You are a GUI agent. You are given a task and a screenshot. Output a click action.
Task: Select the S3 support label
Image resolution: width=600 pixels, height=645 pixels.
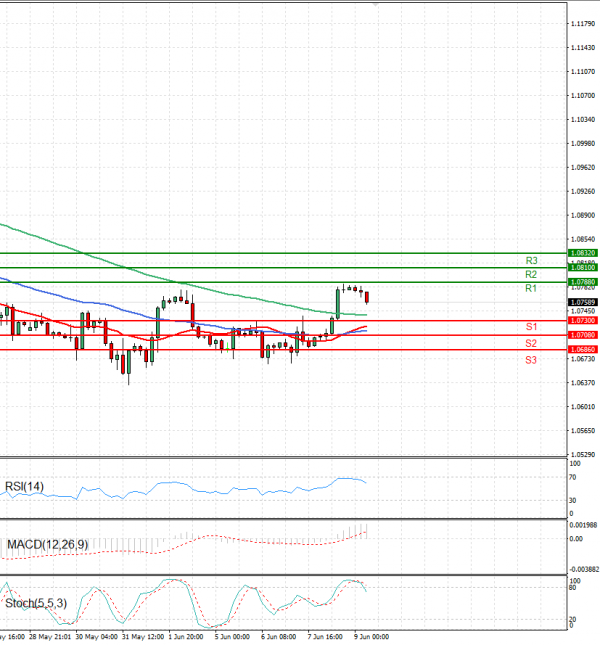tap(531, 360)
